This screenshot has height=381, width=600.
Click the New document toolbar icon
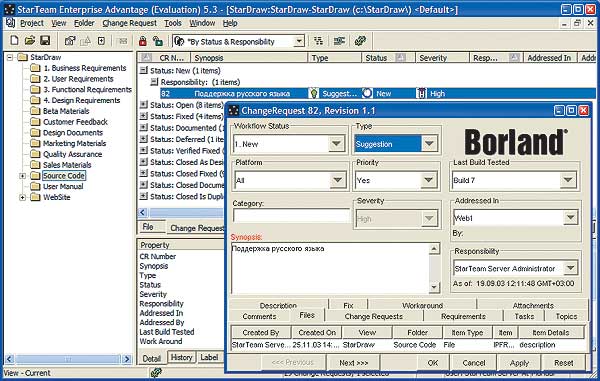point(14,40)
